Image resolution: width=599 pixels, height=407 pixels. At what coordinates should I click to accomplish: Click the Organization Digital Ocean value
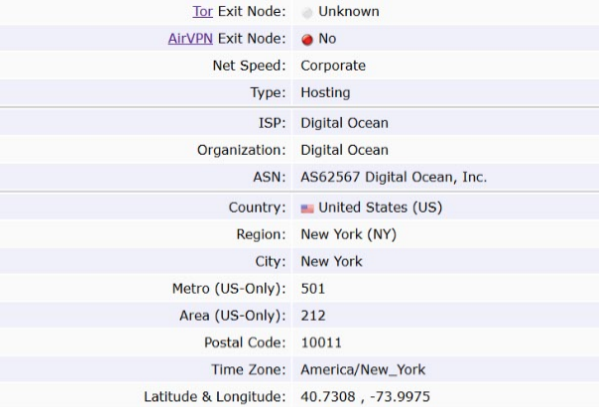point(345,150)
